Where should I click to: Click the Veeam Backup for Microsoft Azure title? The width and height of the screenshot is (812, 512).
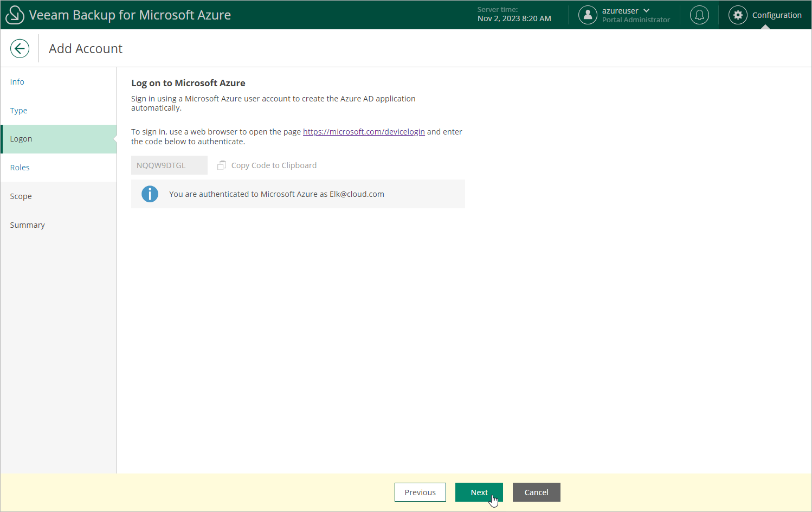[x=130, y=15]
